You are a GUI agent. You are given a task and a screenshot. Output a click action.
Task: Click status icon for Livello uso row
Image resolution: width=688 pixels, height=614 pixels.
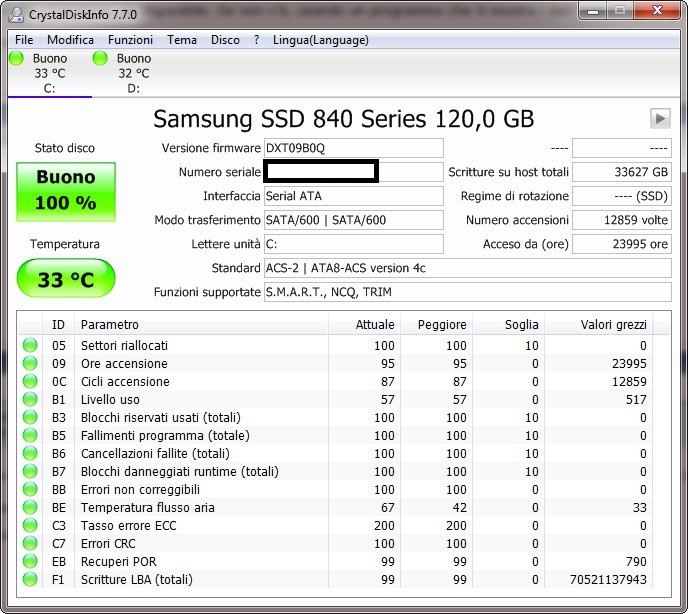tap(30, 399)
